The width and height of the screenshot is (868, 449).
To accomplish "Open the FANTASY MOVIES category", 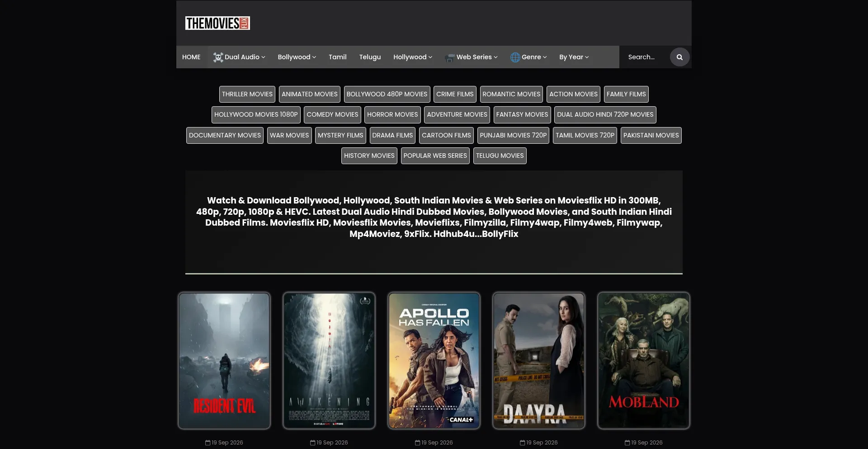I will (522, 115).
